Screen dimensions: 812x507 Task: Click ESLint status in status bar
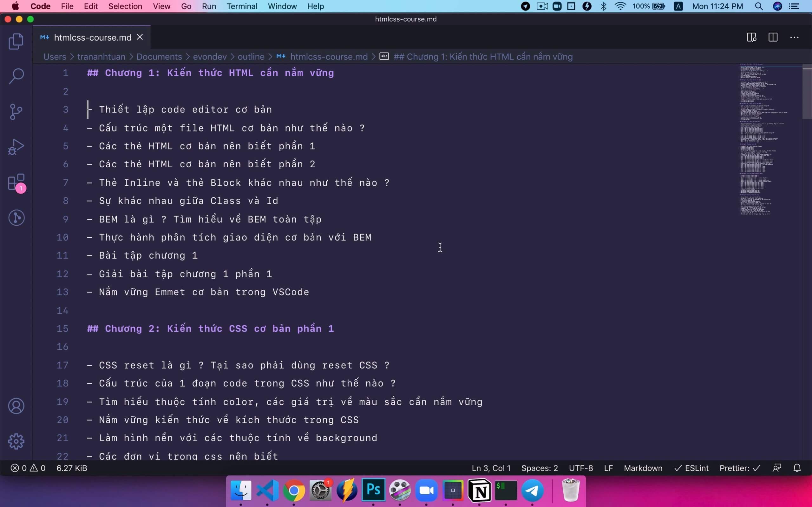pyautogui.click(x=691, y=468)
